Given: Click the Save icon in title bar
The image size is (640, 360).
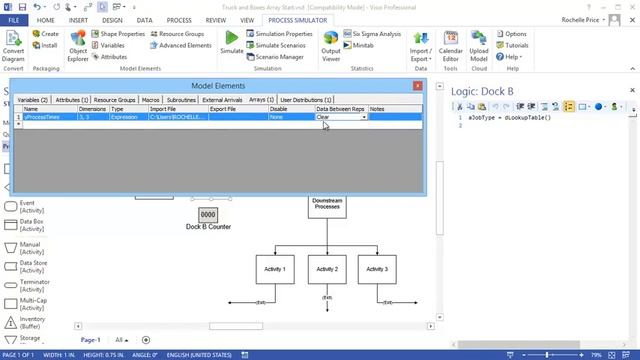Looking at the screenshot, I should [22, 7].
